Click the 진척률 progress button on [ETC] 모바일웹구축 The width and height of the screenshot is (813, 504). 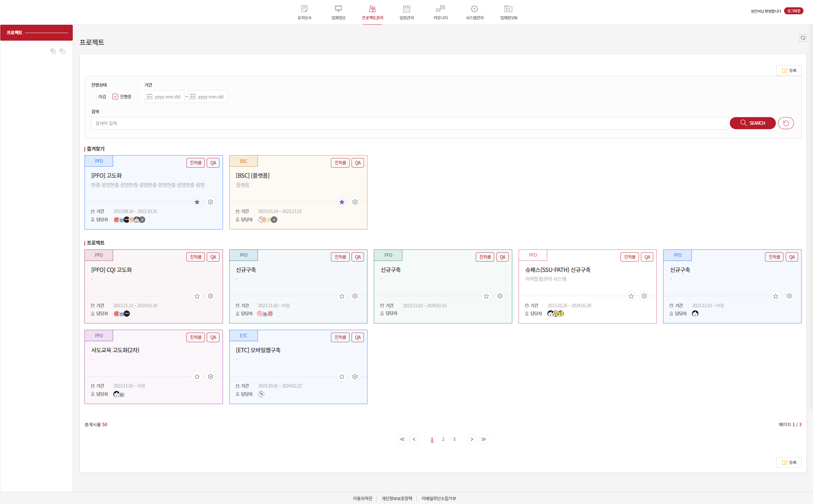tap(340, 337)
